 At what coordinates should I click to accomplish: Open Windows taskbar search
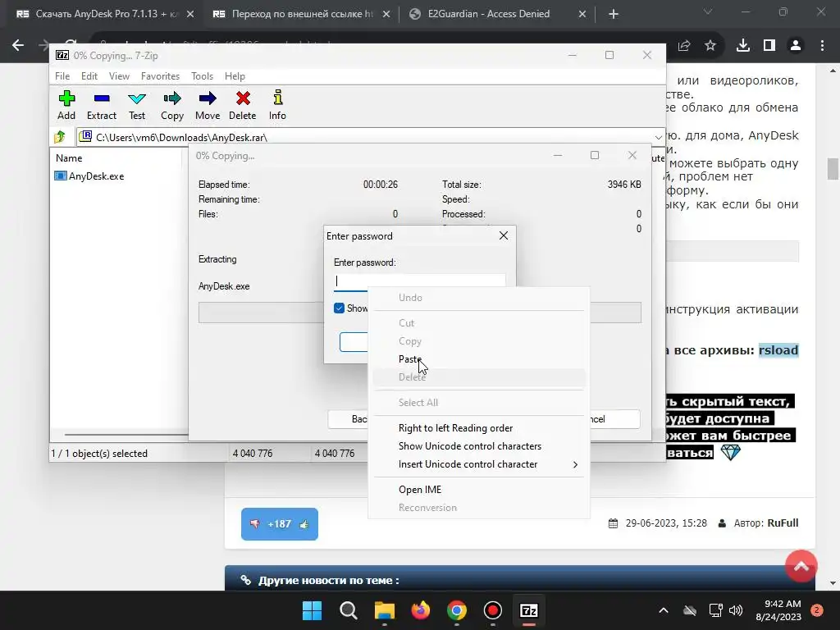(x=348, y=610)
